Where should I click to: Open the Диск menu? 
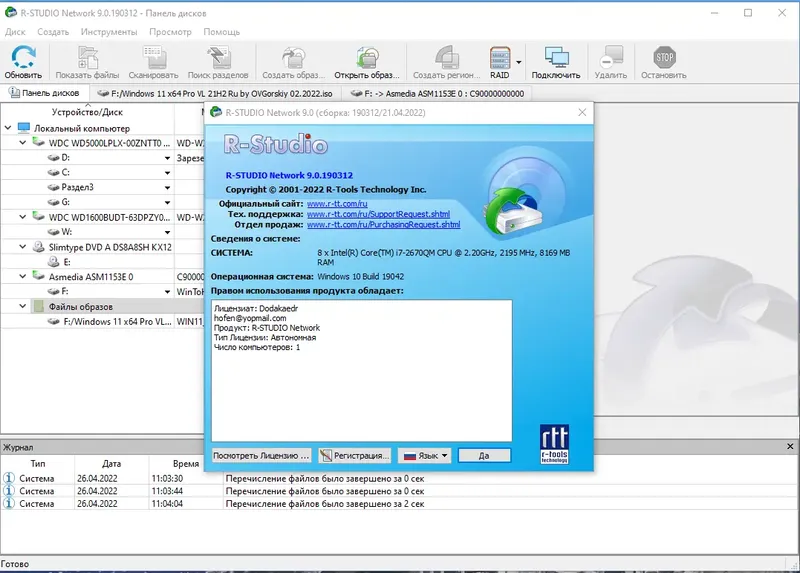(15, 32)
